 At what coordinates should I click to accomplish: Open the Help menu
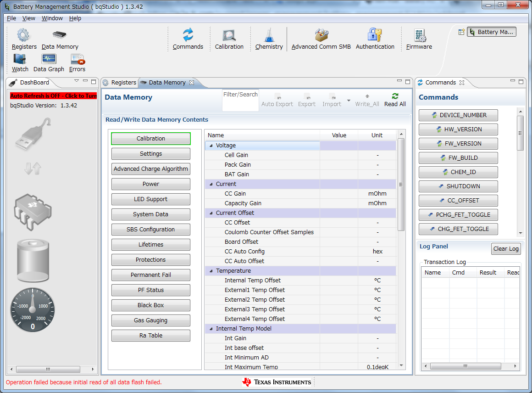point(75,18)
